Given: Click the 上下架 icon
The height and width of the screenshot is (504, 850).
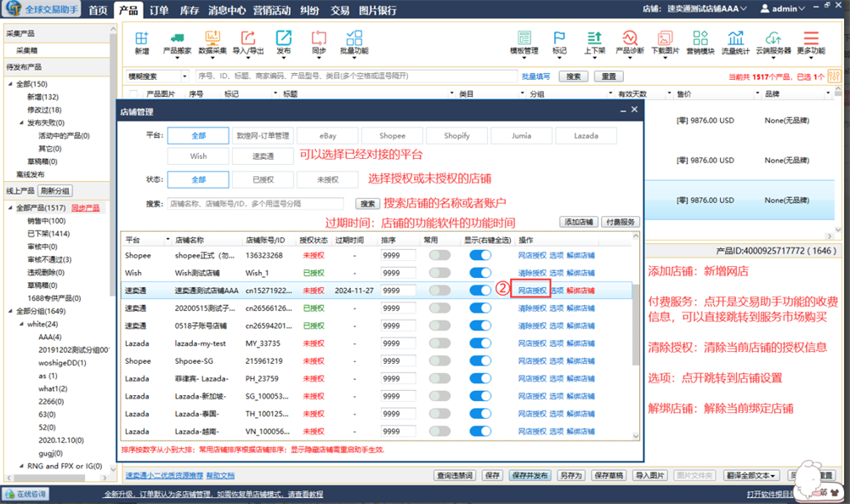Looking at the screenshot, I should [x=595, y=38].
